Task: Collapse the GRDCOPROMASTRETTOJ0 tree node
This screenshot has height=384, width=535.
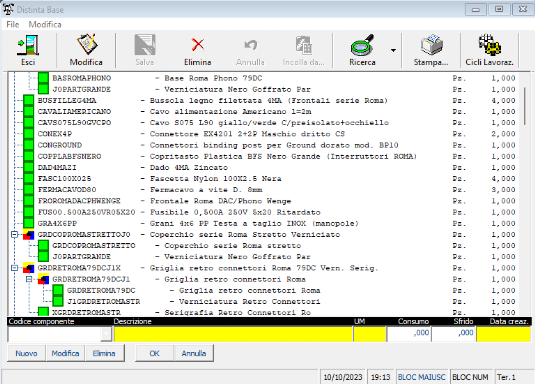Action: coord(14,234)
